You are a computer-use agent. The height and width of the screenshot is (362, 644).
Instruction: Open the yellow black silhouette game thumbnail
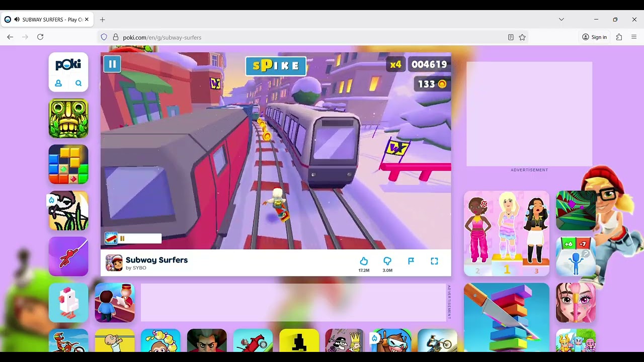tap(299, 341)
